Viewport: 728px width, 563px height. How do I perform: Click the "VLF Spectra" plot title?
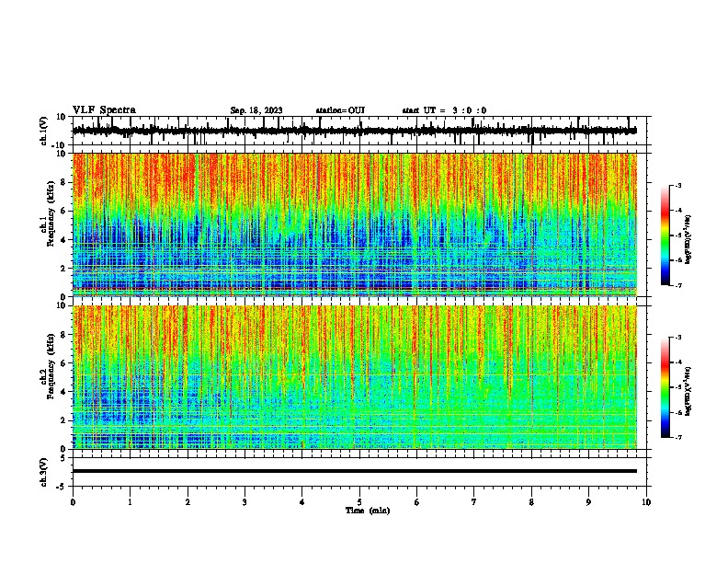[104, 110]
